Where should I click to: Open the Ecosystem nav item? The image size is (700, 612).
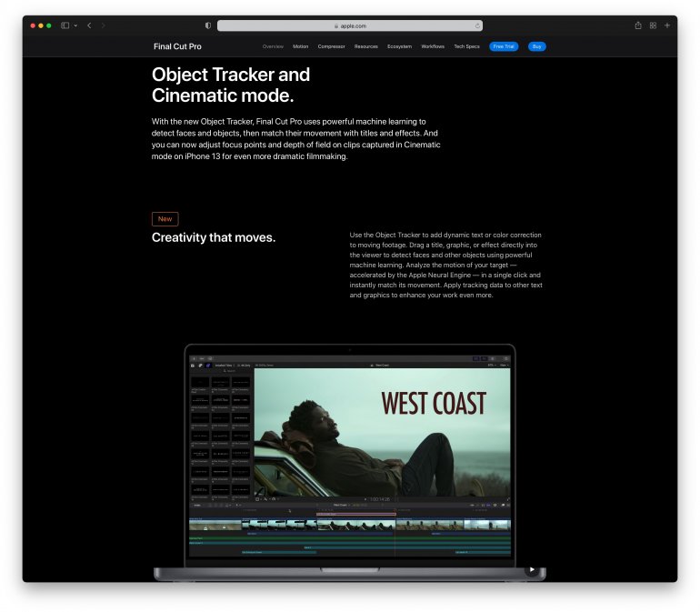tap(400, 46)
